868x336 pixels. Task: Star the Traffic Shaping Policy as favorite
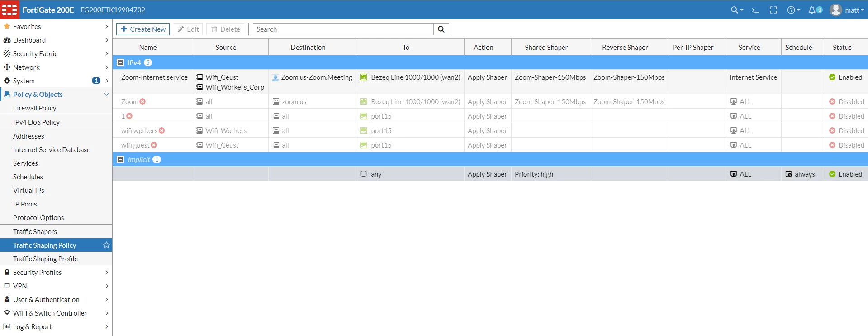point(106,245)
